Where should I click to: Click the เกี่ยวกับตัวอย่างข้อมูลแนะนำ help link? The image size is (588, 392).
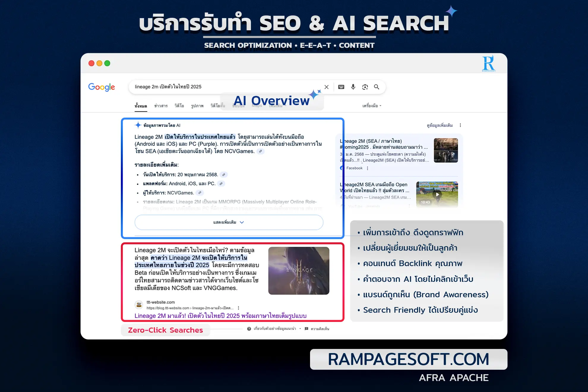(x=275, y=329)
